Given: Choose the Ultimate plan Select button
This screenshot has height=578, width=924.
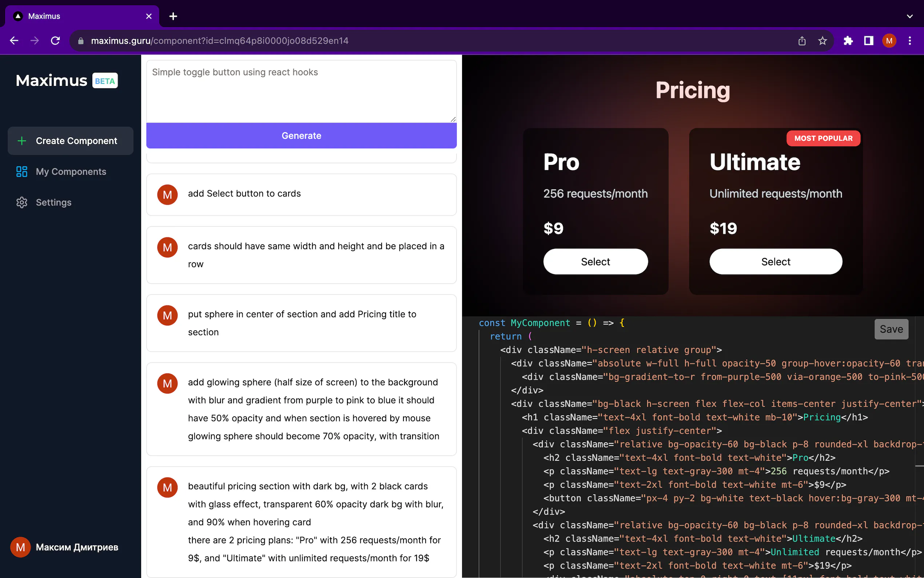Looking at the screenshot, I should (x=776, y=261).
